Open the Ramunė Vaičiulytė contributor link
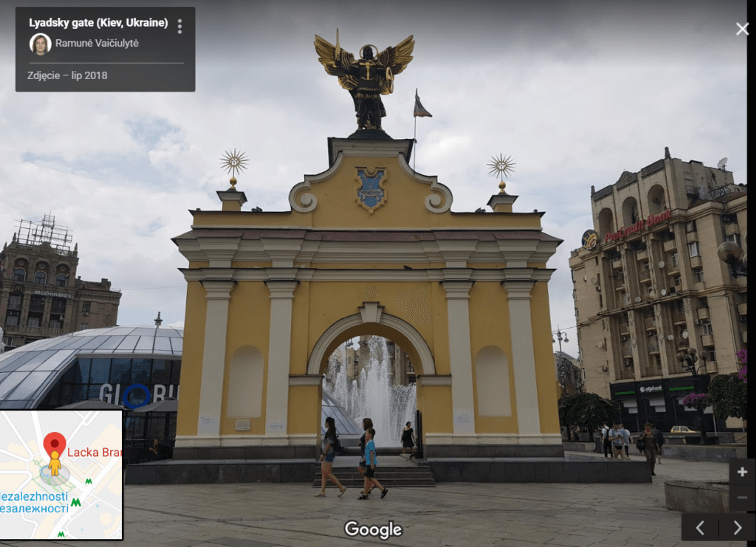The width and height of the screenshot is (756, 547). pos(97,43)
